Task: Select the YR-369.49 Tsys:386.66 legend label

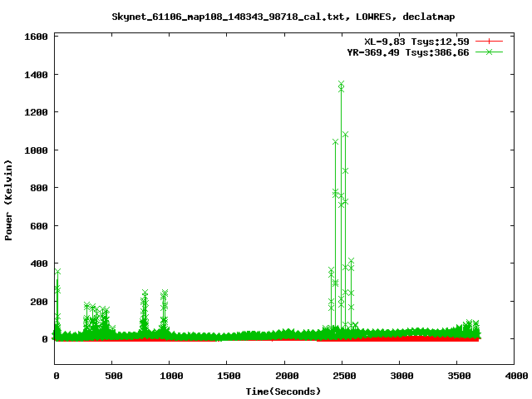Action: (x=408, y=52)
